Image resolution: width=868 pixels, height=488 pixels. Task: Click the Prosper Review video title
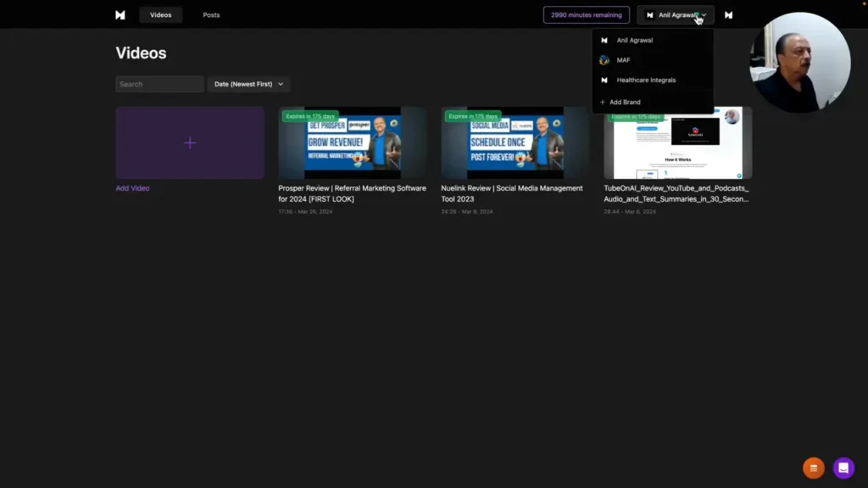coord(352,194)
